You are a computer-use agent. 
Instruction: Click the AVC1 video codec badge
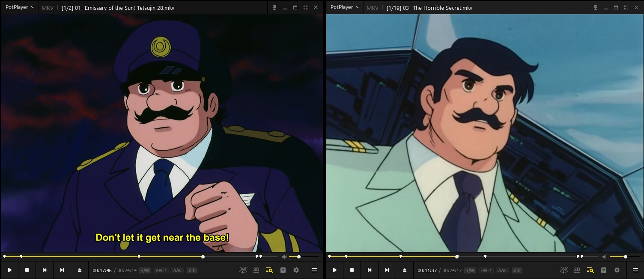pyautogui.click(x=161, y=270)
